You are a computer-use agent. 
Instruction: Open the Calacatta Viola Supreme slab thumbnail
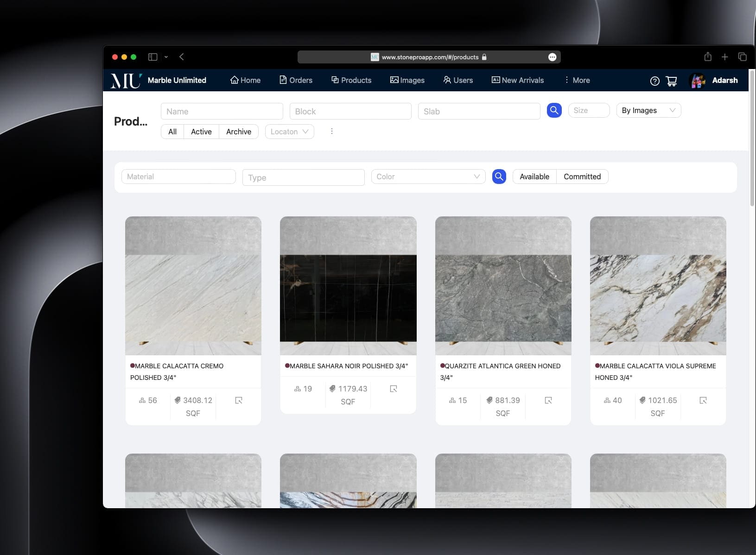658,286
